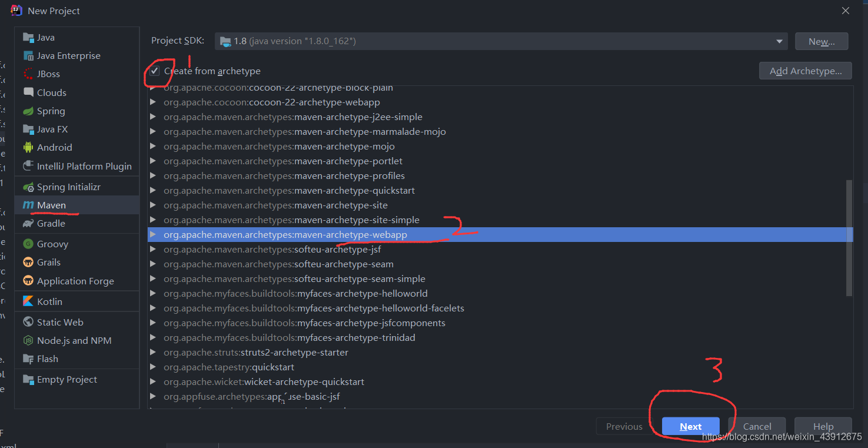Expand maven-archetype-webapp node

(x=153, y=234)
